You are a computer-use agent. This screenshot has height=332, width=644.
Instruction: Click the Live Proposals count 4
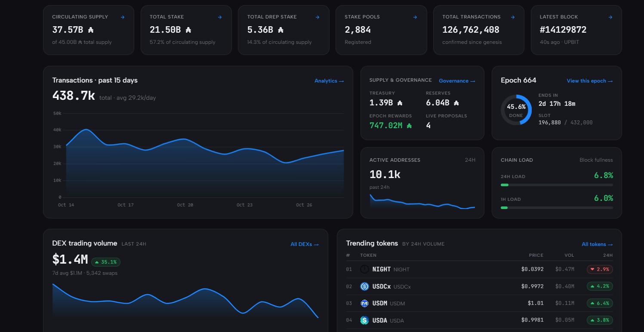(428, 126)
